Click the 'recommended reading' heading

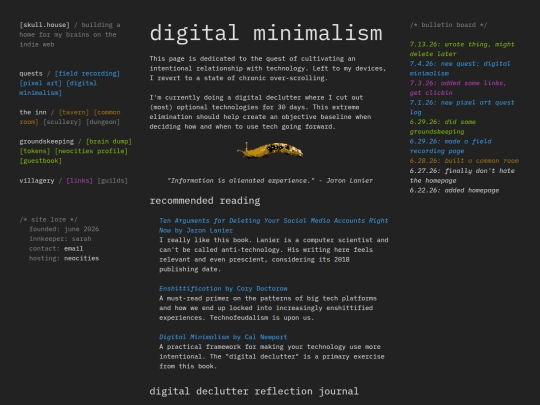(205, 200)
